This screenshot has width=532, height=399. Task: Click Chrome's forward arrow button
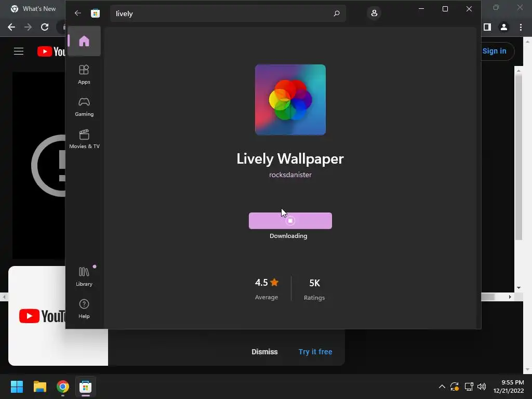click(28, 27)
